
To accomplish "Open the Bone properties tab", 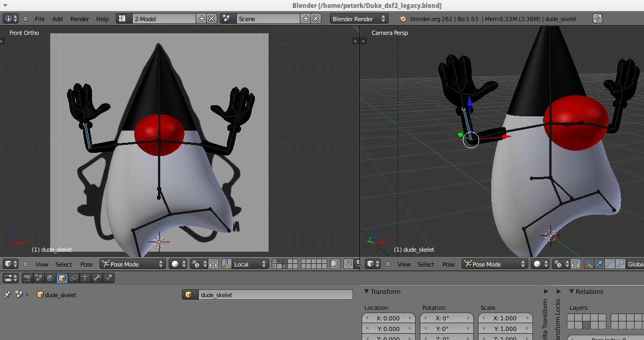I will [x=97, y=278].
